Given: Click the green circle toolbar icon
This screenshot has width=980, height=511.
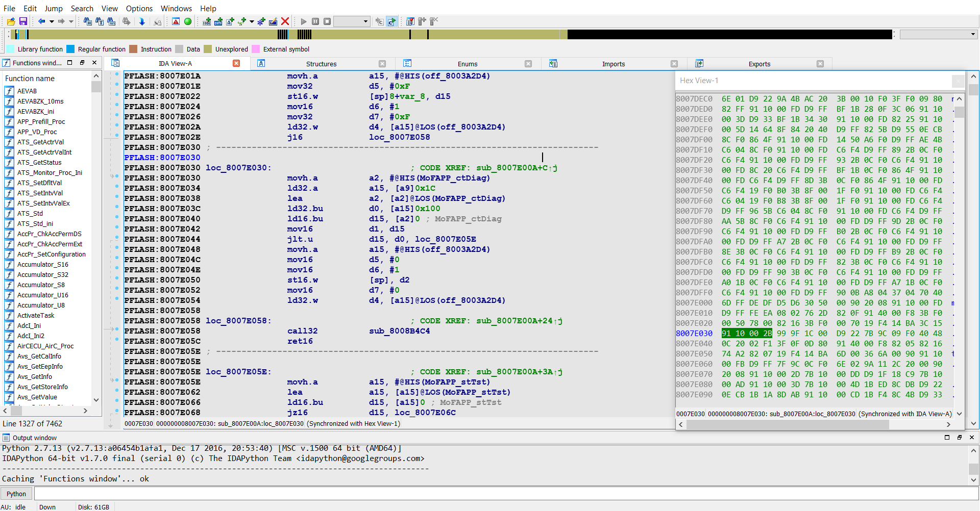Looking at the screenshot, I should 188,21.
